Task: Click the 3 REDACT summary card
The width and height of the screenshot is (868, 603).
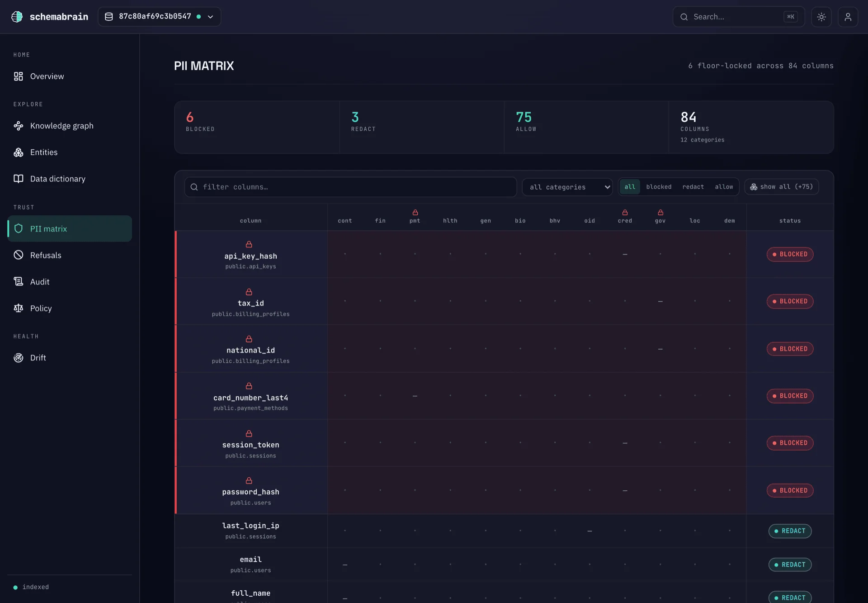Action: click(x=422, y=127)
